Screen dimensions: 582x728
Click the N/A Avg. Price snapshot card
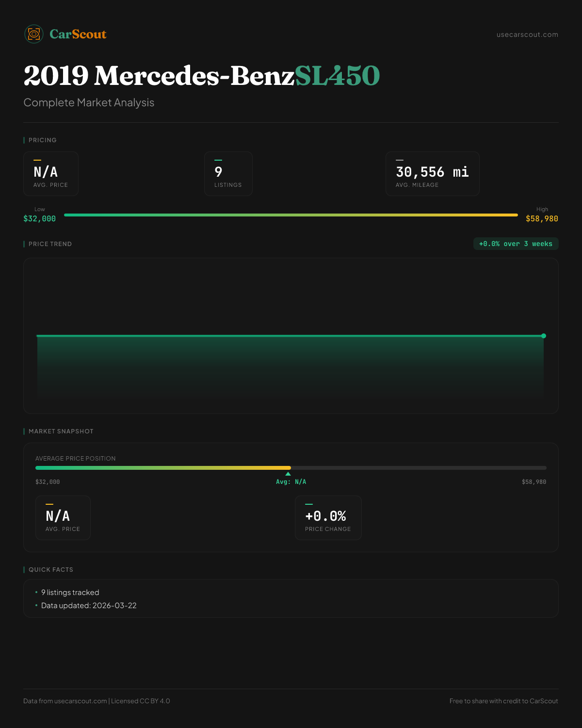point(63,518)
